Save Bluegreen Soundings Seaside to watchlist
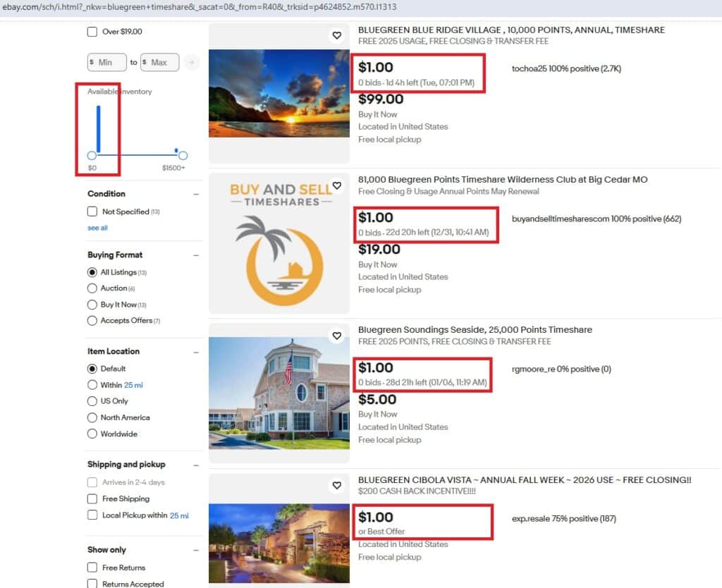 (336, 336)
